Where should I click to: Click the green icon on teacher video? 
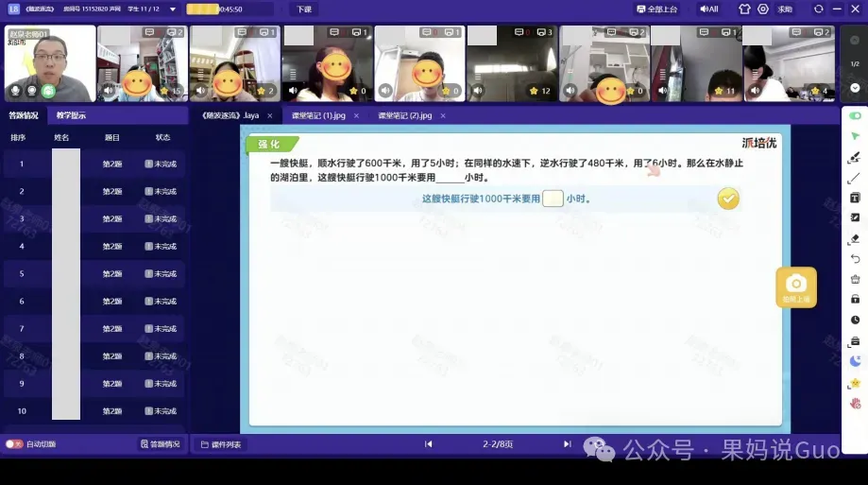pyautogui.click(x=49, y=91)
